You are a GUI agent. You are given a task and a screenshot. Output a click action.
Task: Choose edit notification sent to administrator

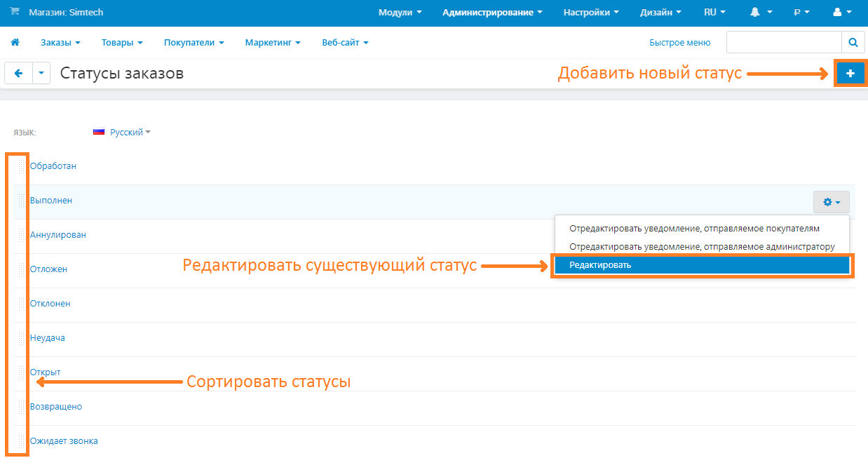pos(701,247)
